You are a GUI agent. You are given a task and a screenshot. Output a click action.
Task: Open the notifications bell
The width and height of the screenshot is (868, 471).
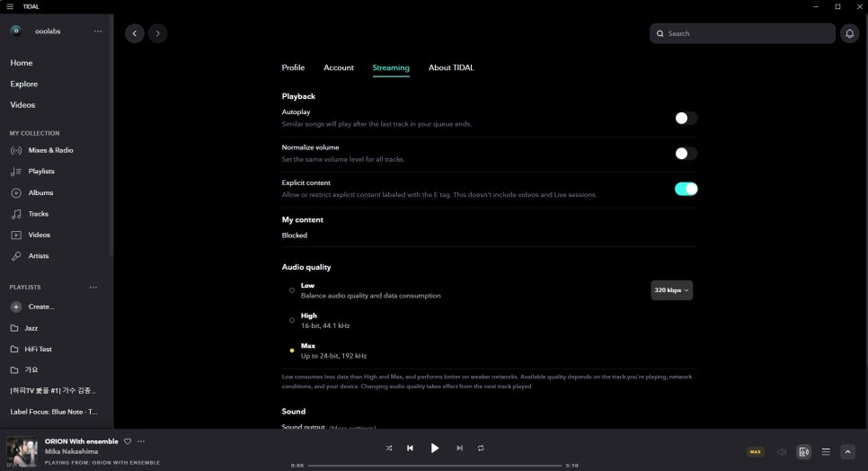850,34
